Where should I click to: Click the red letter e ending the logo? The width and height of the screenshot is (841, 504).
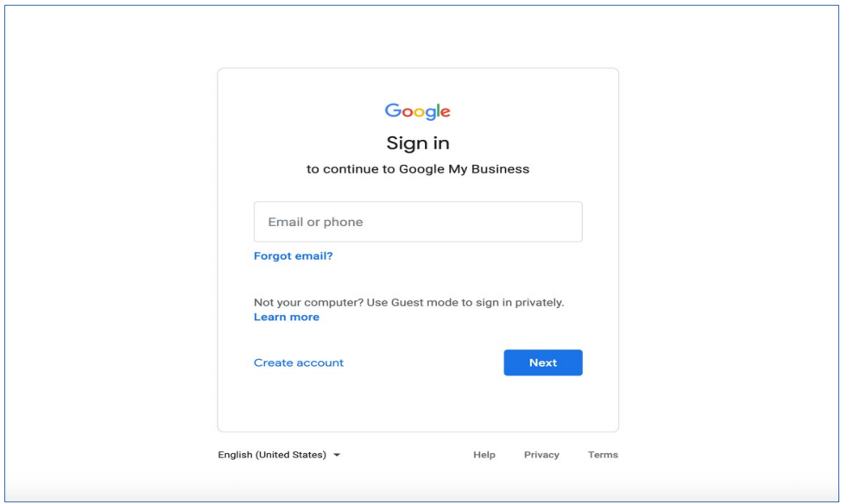click(446, 112)
